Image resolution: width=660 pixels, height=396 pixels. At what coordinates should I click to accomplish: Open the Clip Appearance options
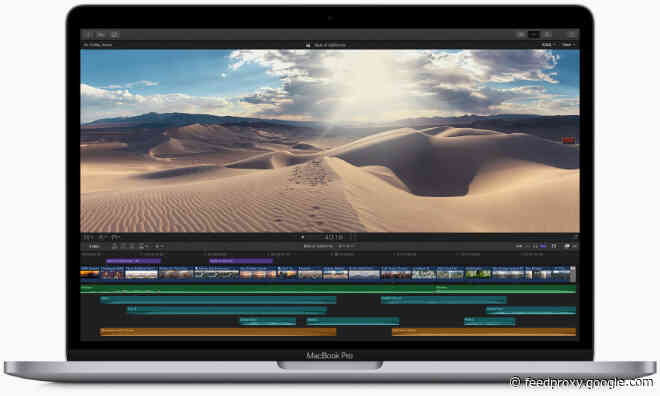tap(554, 246)
